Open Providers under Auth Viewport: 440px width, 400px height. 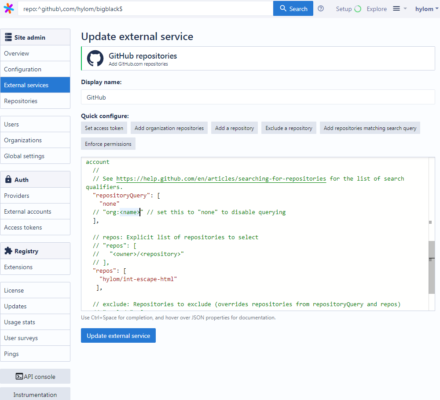pos(35,196)
